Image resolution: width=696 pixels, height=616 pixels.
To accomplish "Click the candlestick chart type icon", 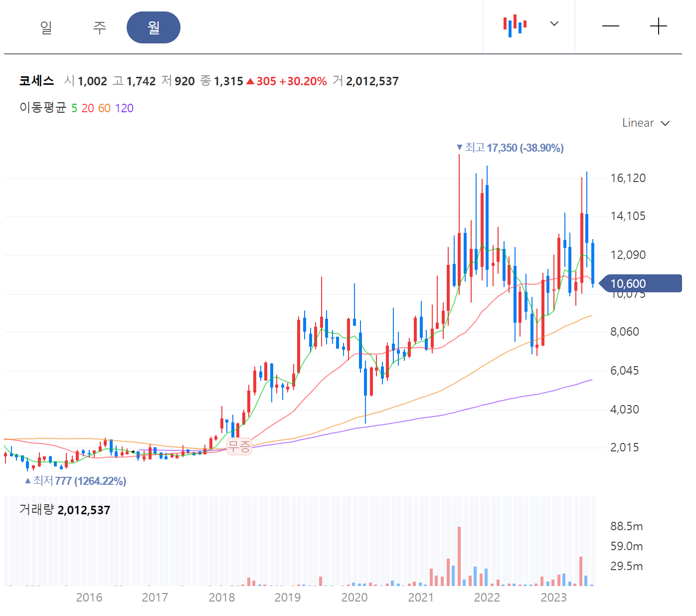I will [515, 25].
